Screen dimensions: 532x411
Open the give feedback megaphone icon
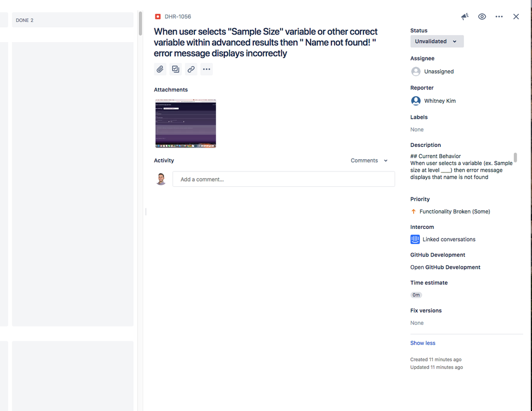click(x=464, y=16)
